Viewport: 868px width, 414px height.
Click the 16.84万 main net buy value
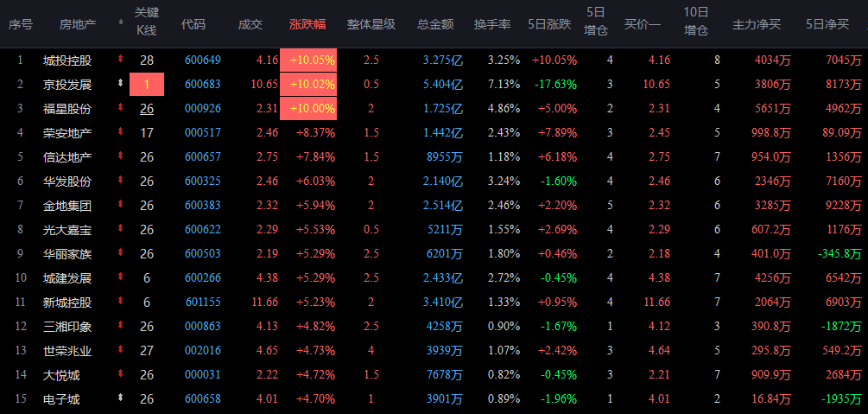point(769,399)
